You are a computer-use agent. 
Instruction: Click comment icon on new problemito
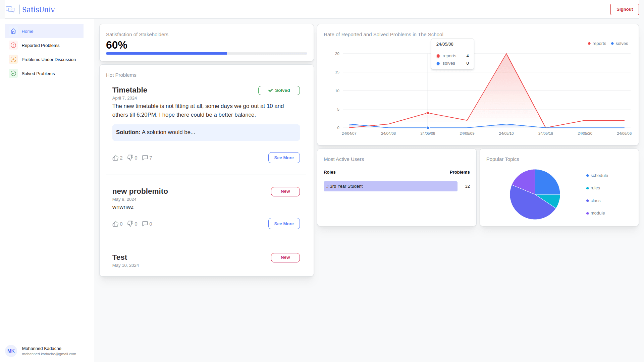(x=145, y=224)
